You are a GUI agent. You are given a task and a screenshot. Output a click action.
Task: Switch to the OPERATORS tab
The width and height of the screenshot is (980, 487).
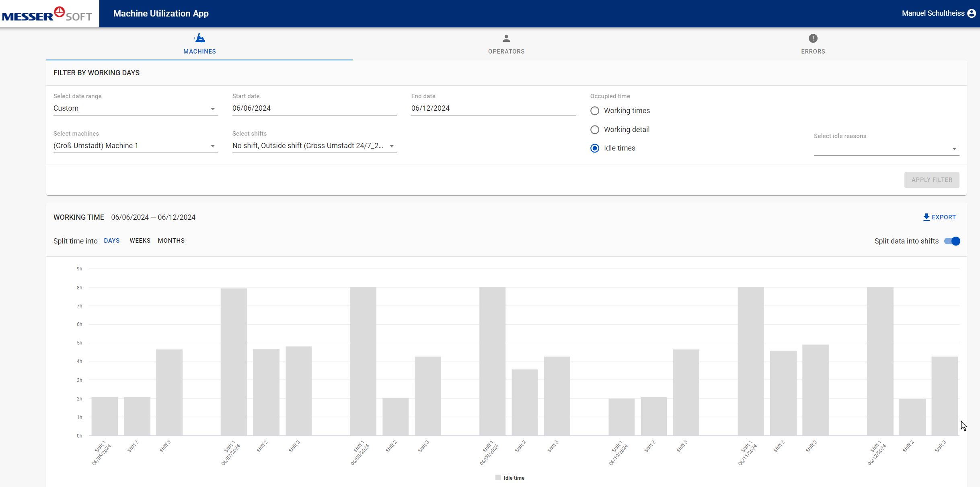(506, 51)
